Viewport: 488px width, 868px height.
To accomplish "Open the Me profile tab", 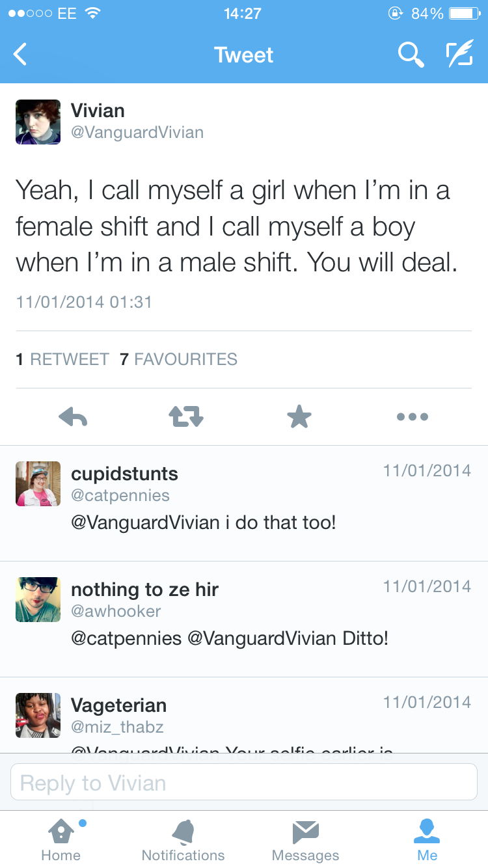I will click(427, 839).
